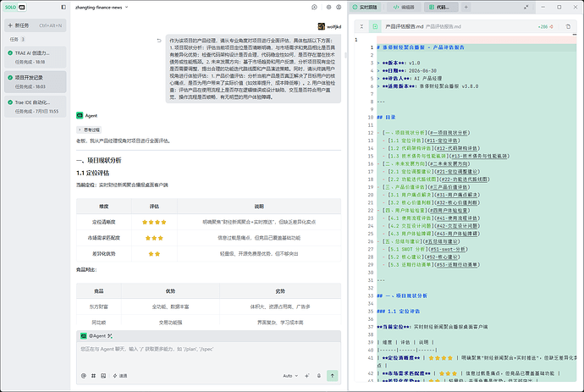Click the shrink-panel icon in the tab bar
Viewport: 584px width, 392px height.
tap(526, 7)
